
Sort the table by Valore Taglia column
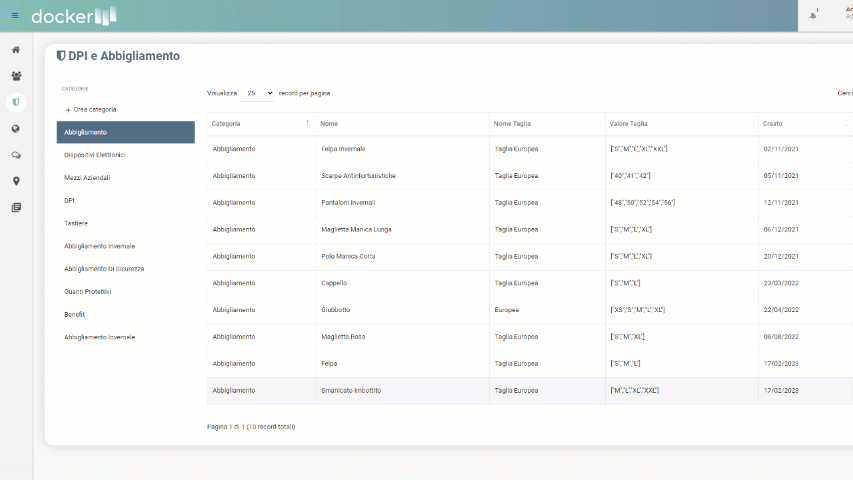(x=680, y=124)
